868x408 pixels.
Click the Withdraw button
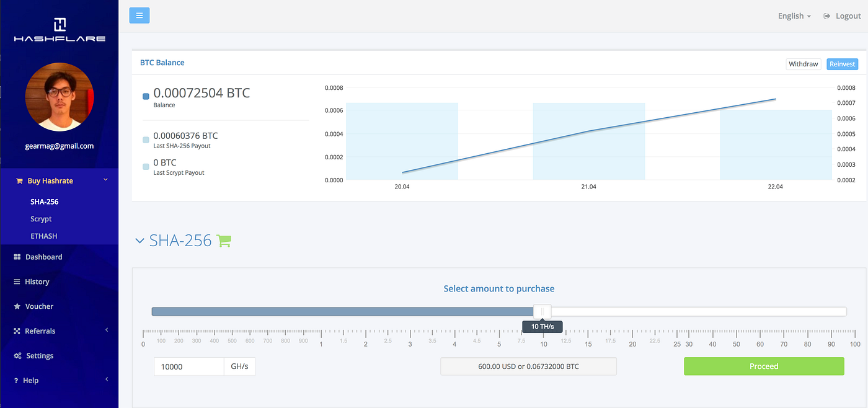(804, 64)
